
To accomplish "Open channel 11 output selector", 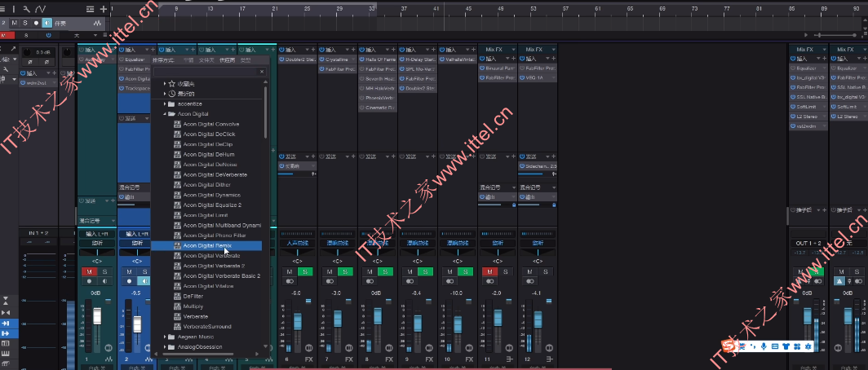I will tap(497, 244).
